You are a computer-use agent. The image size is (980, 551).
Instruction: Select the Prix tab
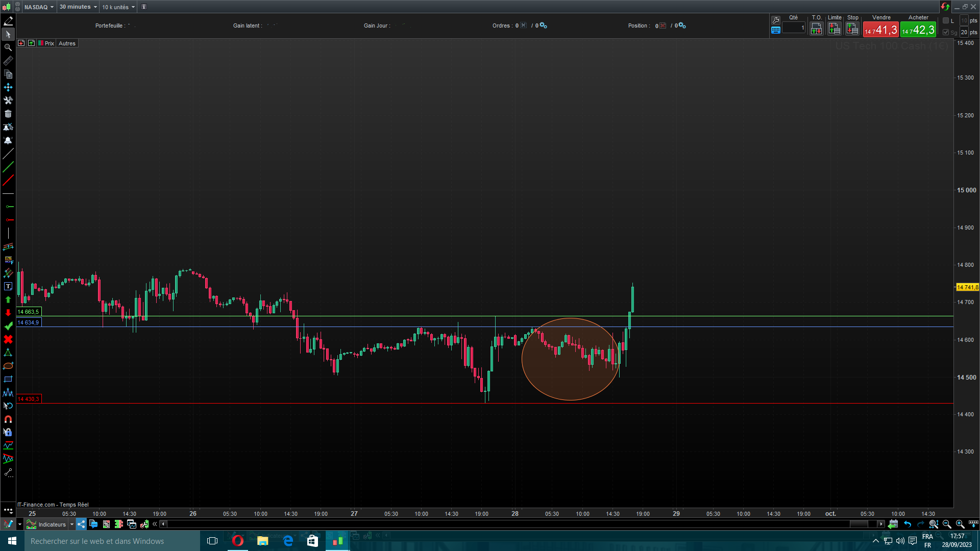[x=49, y=43]
